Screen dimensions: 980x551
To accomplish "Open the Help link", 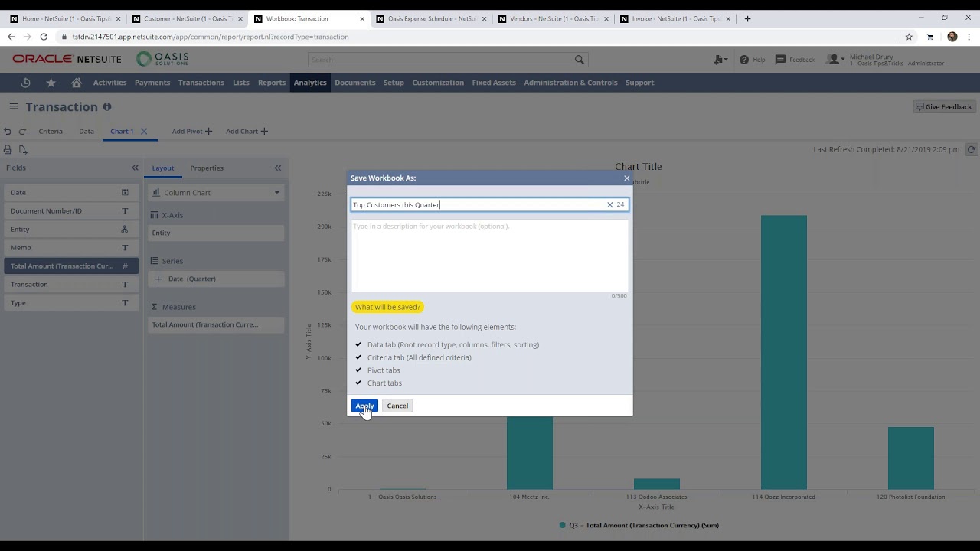I will (x=752, y=60).
